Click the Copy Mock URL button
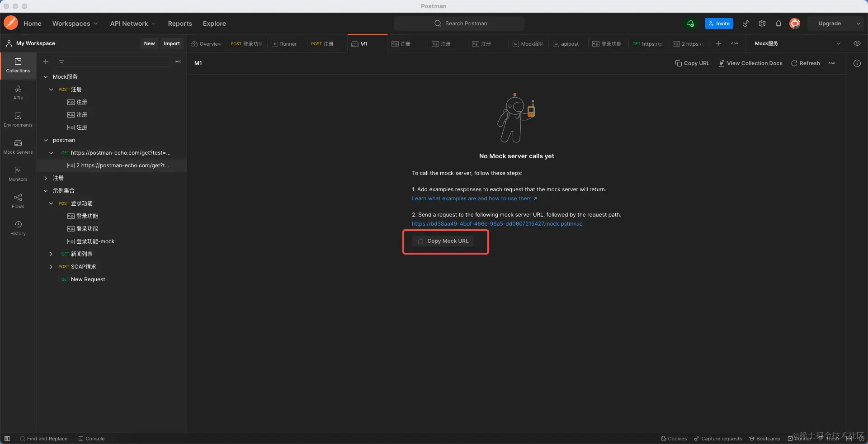The height and width of the screenshot is (444, 868). coord(443,241)
